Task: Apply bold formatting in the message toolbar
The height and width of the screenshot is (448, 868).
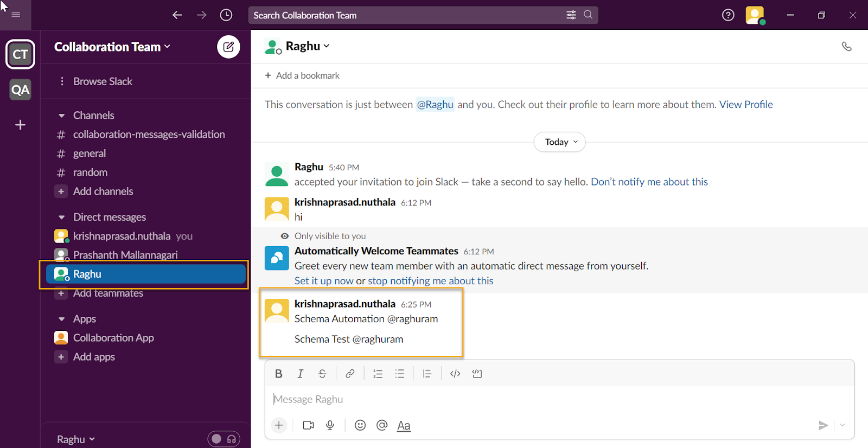Action: (x=279, y=374)
